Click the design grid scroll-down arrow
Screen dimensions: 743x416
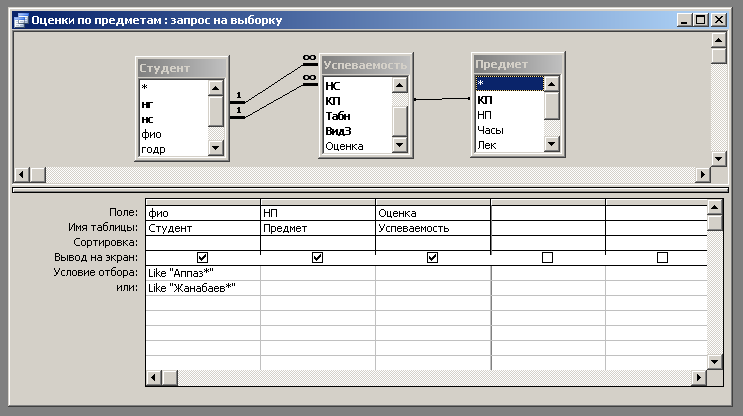coord(715,362)
